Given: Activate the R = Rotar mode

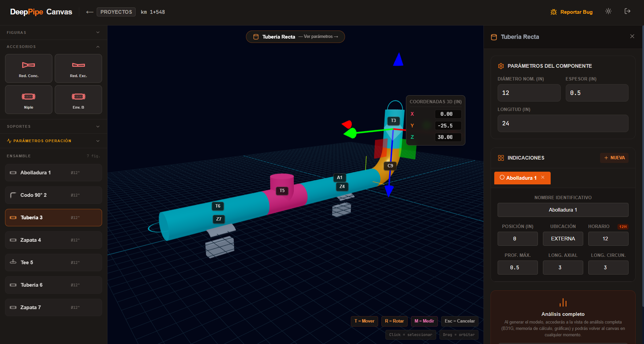Looking at the screenshot, I should point(395,321).
